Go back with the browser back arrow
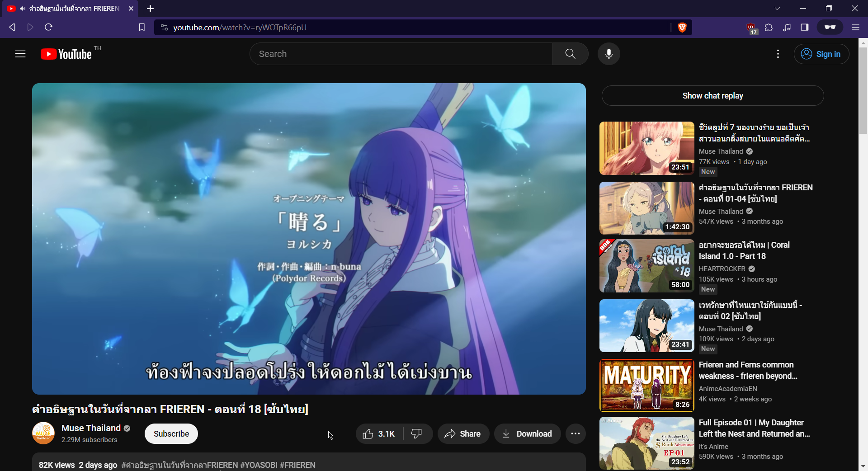This screenshot has height=471, width=868. (x=12, y=27)
